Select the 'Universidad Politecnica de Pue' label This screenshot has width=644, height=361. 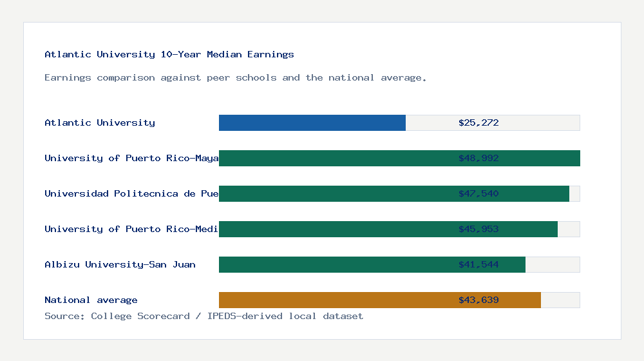point(131,193)
